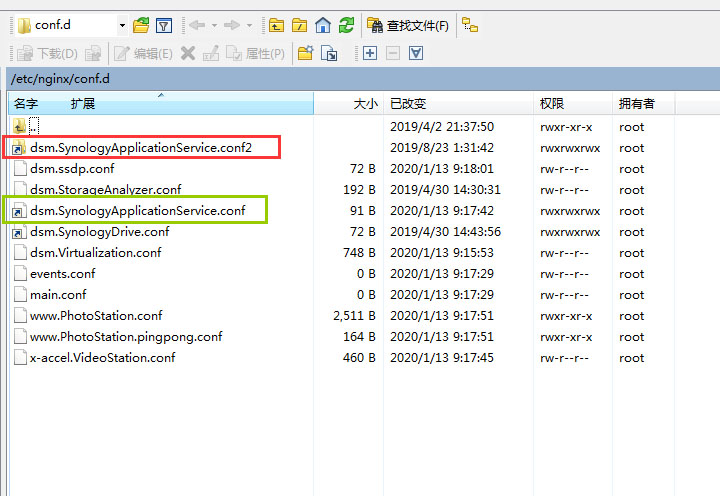This screenshot has width=720, height=496.
Task: Expand the back history dropdown arrow
Action: (x=214, y=25)
